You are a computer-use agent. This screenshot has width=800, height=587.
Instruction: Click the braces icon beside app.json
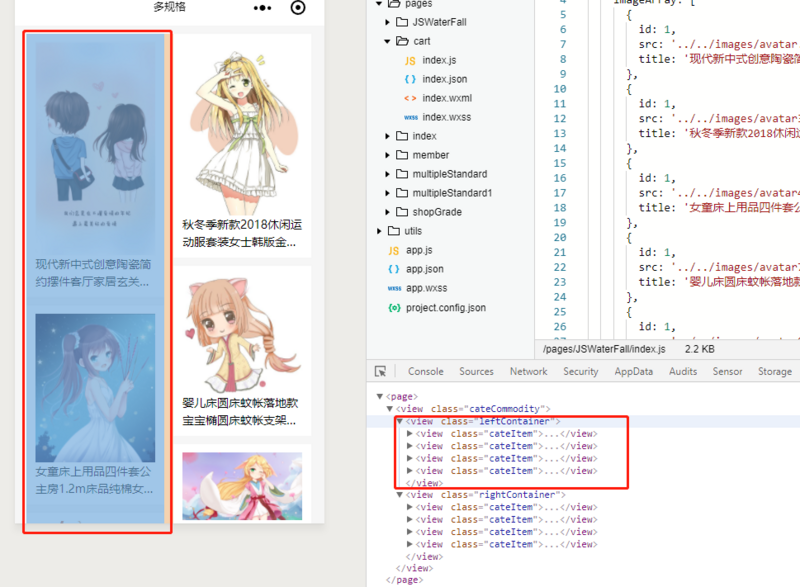pyautogui.click(x=393, y=269)
